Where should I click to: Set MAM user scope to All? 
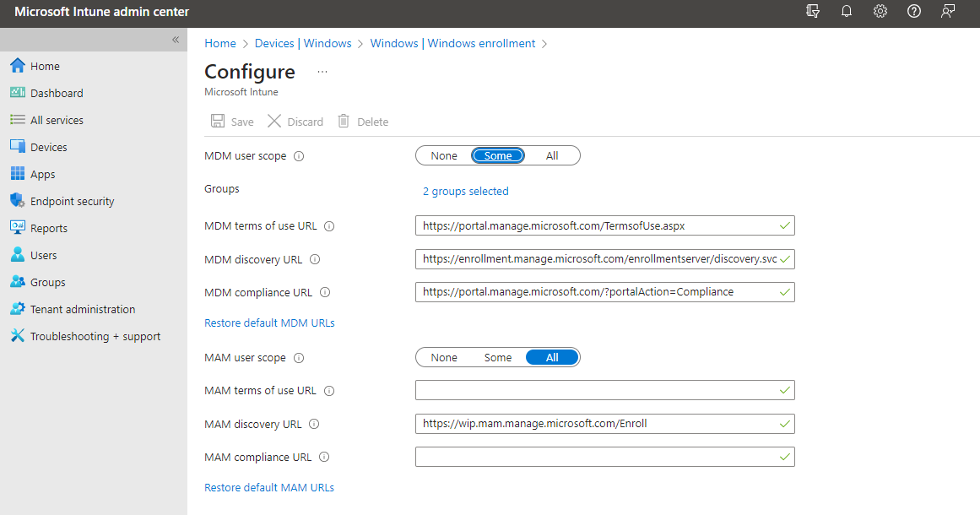(552, 357)
